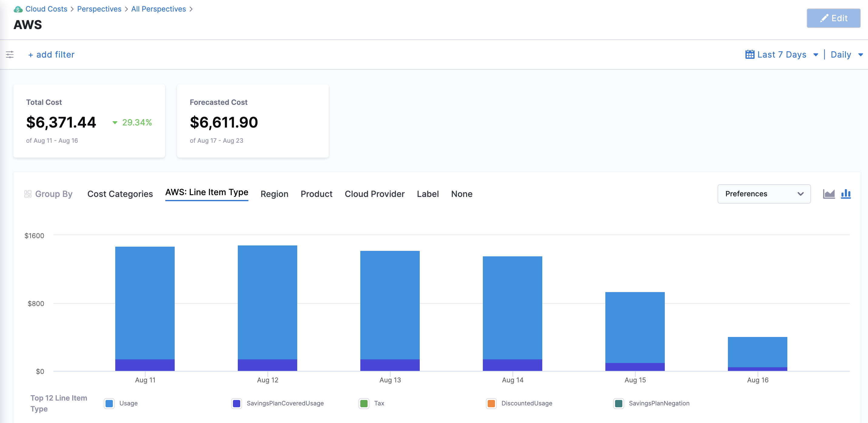Viewport: 868px width, 423px height.
Task: Switch to area chart view
Action: (x=829, y=194)
